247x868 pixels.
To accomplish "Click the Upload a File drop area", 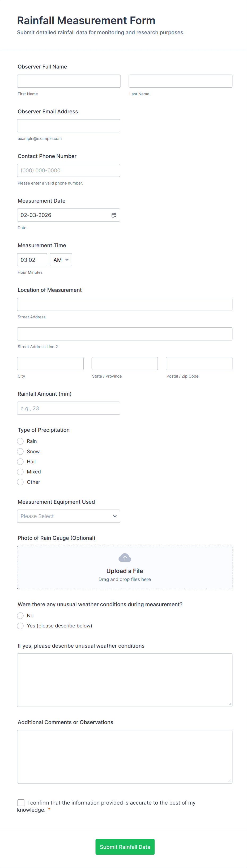I will click(125, 567).
